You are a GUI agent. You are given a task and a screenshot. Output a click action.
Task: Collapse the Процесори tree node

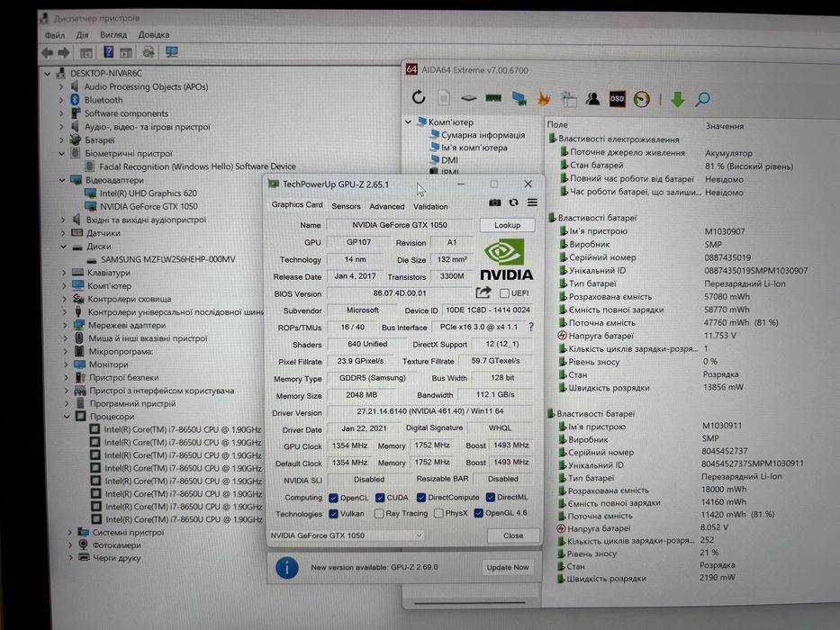67,416
